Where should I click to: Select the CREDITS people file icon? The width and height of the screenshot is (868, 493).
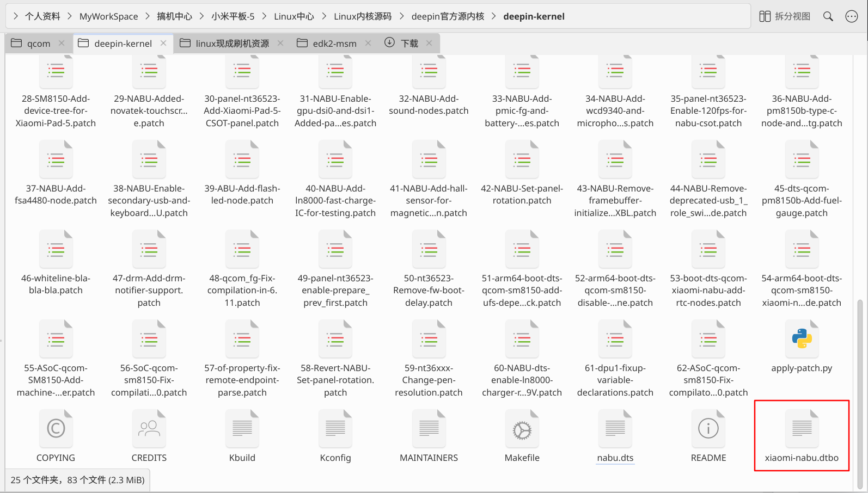tap(149, 429)
